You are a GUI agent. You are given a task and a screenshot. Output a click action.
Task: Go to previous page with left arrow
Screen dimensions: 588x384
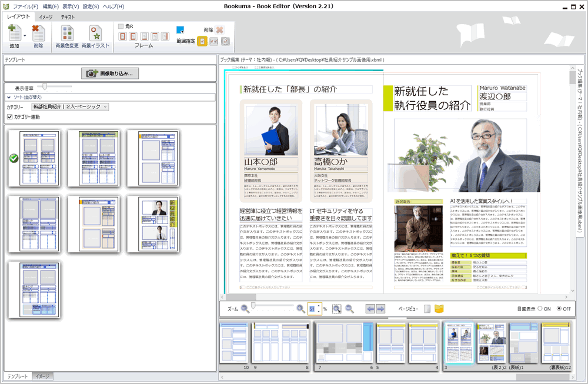370,308
